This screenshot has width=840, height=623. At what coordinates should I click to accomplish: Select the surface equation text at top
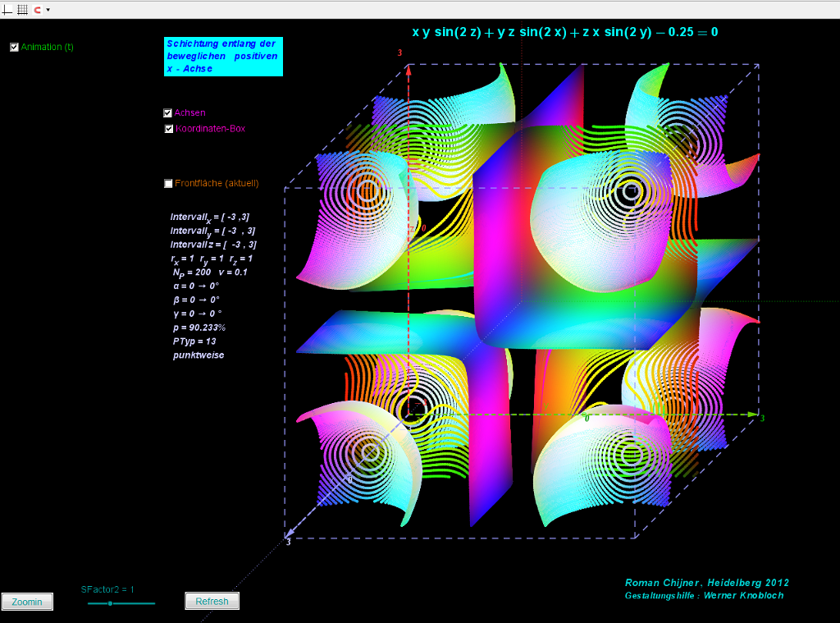[564, 33]
